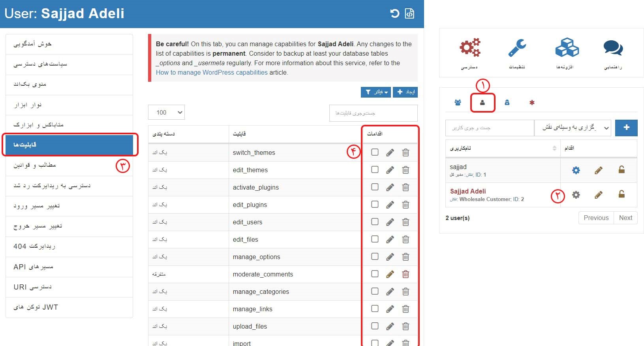
Task: Click the user search input field
Action: point(490,128)
